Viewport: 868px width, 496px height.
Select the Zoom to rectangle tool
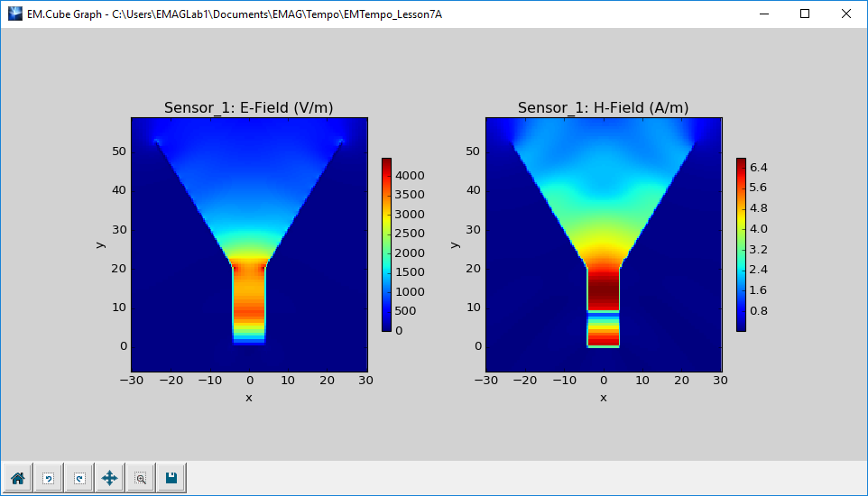tap(141, 478)
